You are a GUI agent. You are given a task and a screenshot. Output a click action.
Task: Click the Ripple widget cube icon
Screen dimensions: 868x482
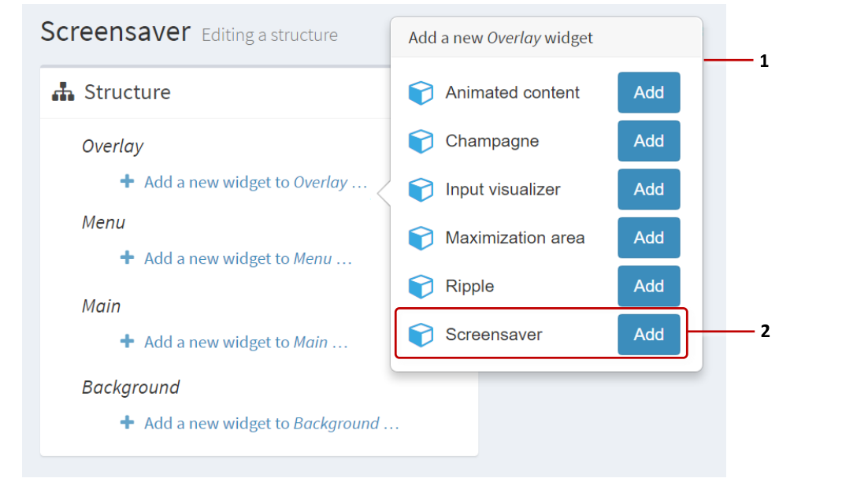click(421, 286)
